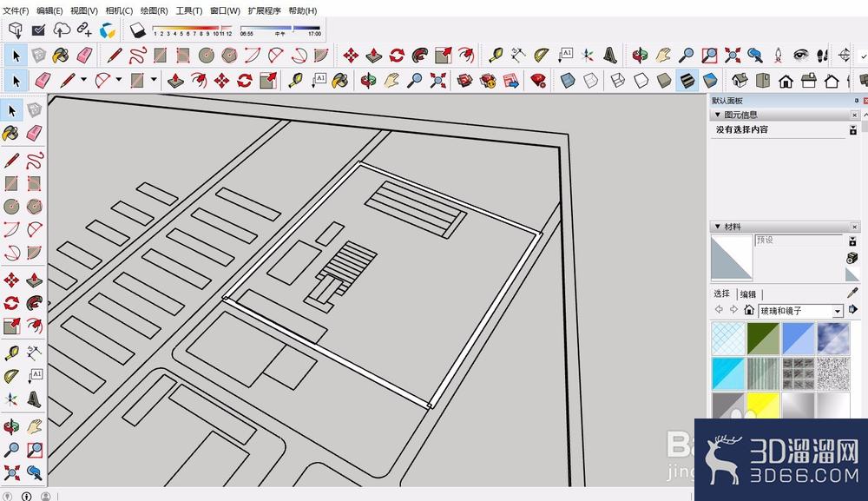Screen dimensions: 868x501
Task: Open the Extension Warehouse icon
Action: tap(488, 81)
